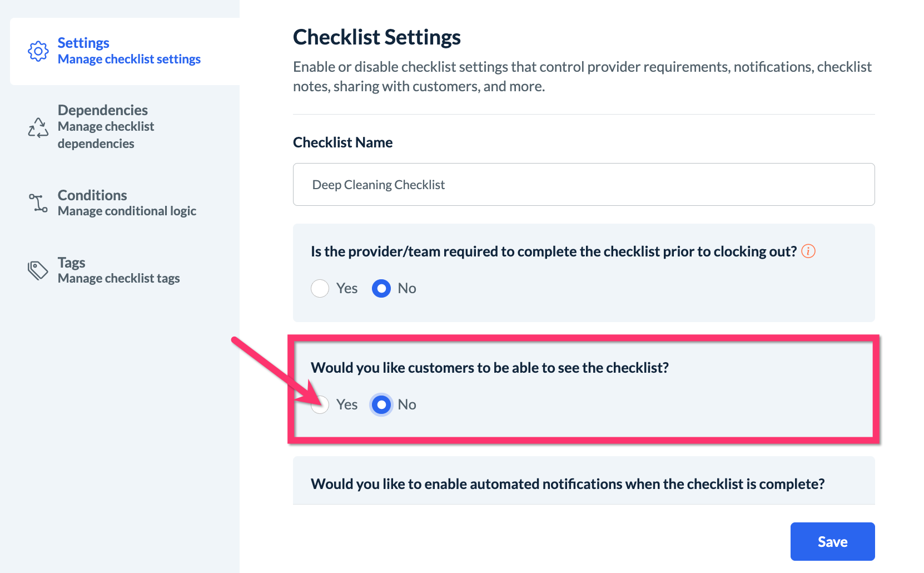Click the Tags label icon in sidebar
This screenshot has width=924, height=573.
(x=38, y=270)
